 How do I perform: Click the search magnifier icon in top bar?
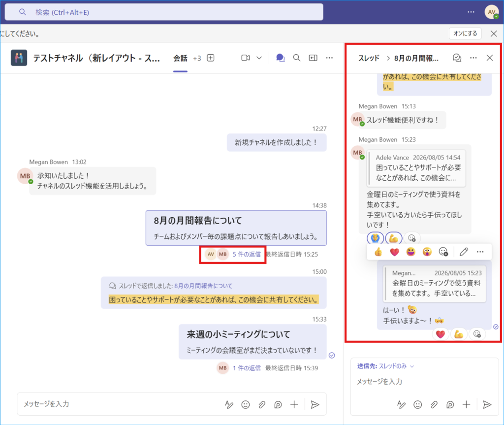(x=22, y=12)
